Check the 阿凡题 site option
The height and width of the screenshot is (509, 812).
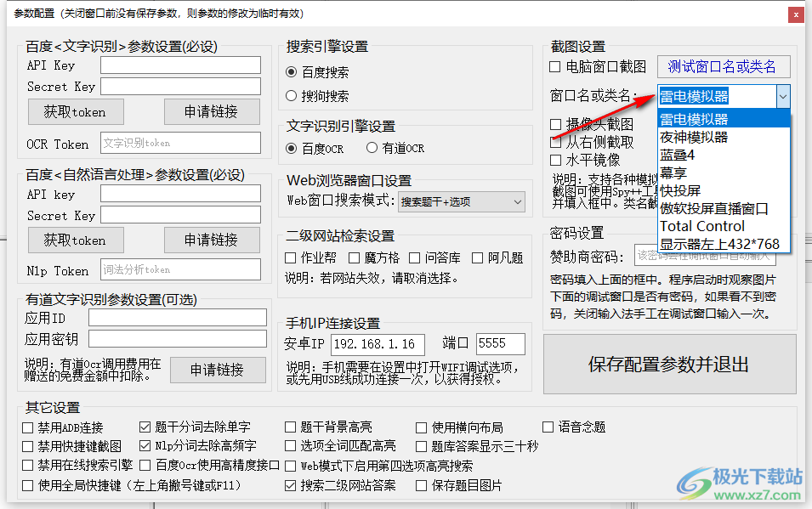[478, 257]
